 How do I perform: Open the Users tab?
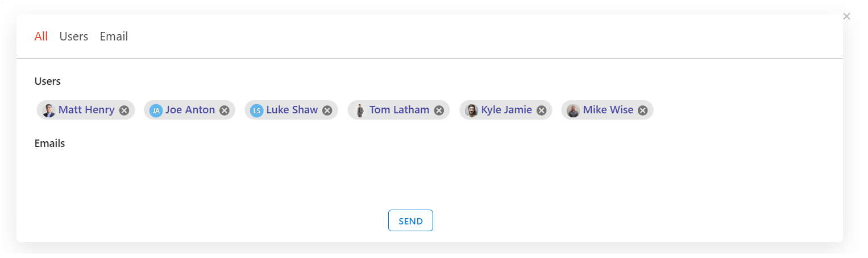coord(74,36)
